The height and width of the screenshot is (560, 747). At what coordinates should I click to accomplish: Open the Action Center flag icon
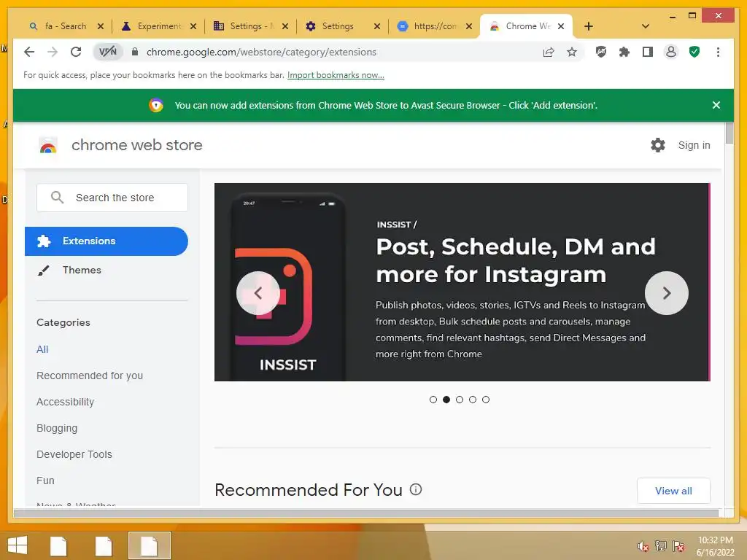(678, 545)
